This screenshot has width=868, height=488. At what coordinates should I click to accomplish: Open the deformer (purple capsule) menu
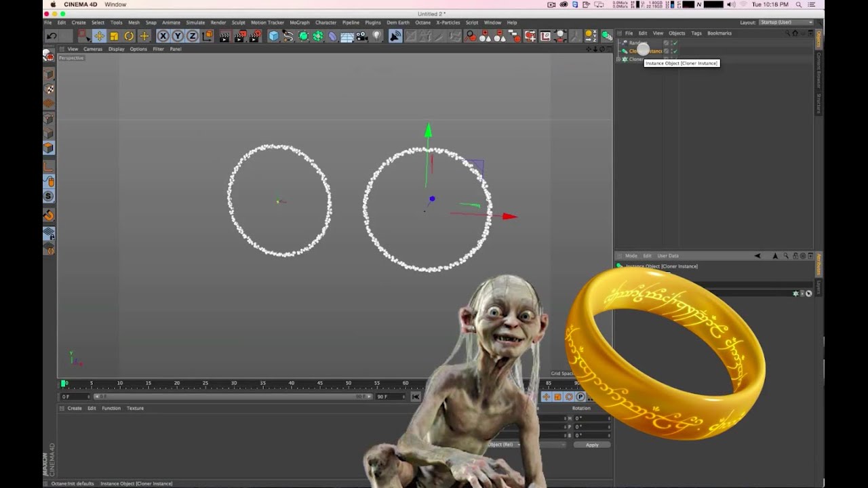(333, 36)
